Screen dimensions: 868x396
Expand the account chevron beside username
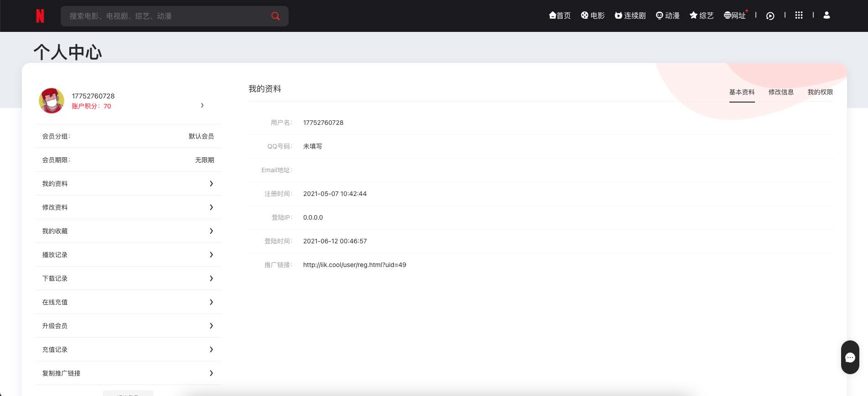(x=202, y=105)
